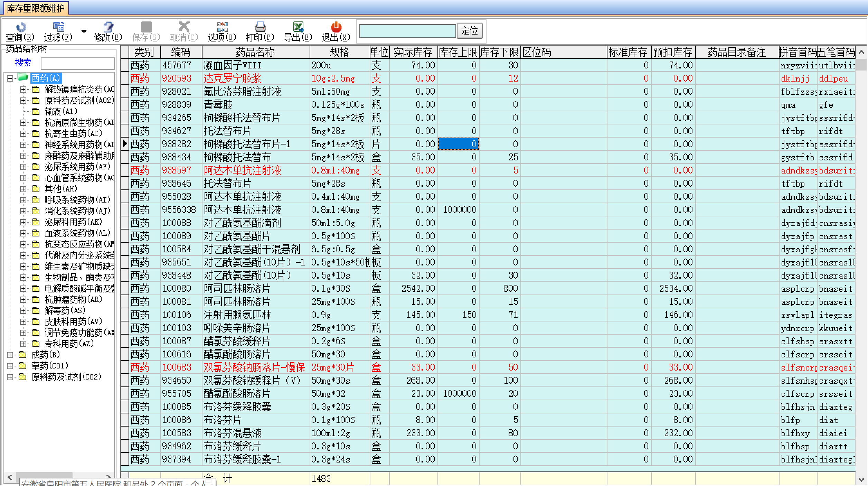Click 库存上限 cell for 阿司匹林肠溶片 100080

[458, 289]
